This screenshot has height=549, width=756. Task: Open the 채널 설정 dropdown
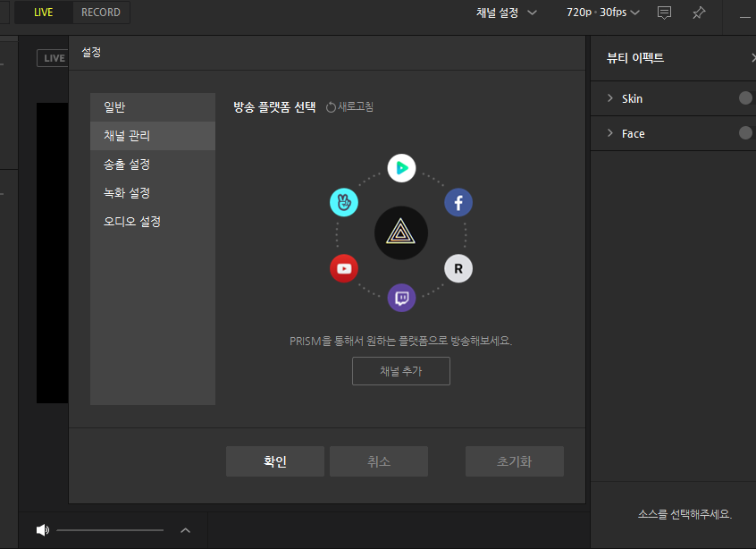pos(507,13)
